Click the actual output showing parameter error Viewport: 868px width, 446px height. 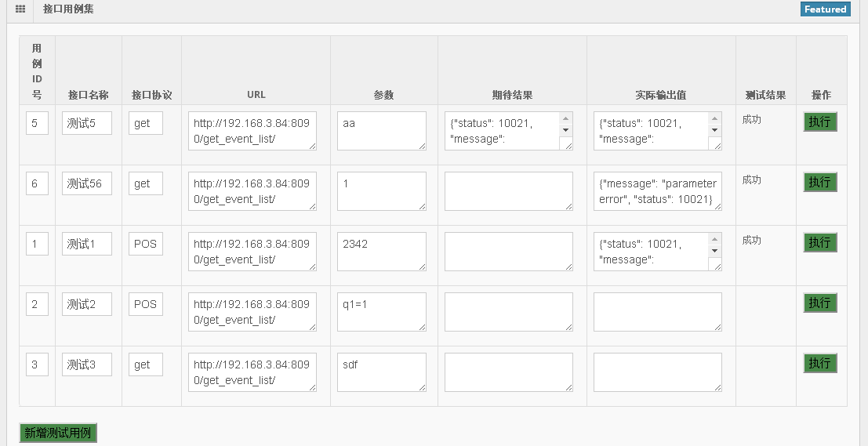pos(658,191)
